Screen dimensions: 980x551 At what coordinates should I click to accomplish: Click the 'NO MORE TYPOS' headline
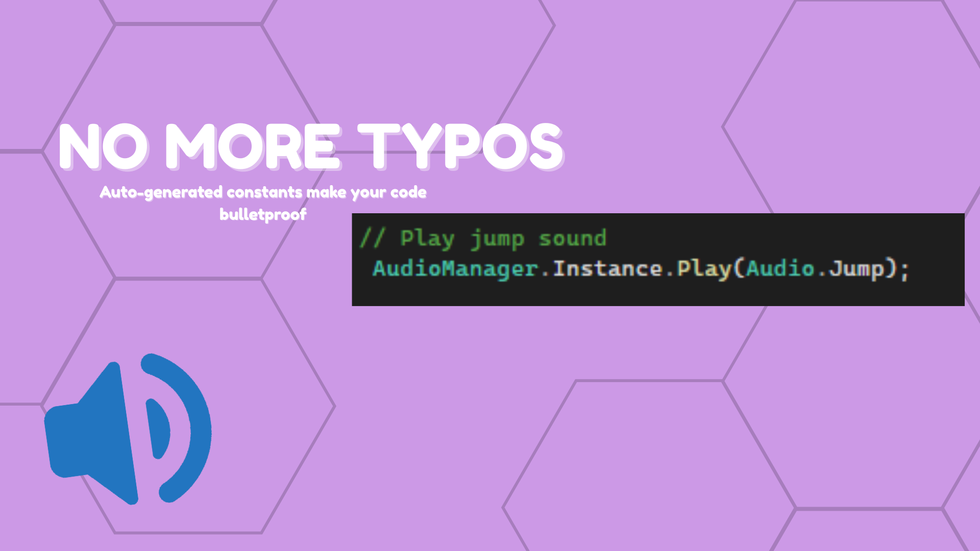tap(311, 147)
